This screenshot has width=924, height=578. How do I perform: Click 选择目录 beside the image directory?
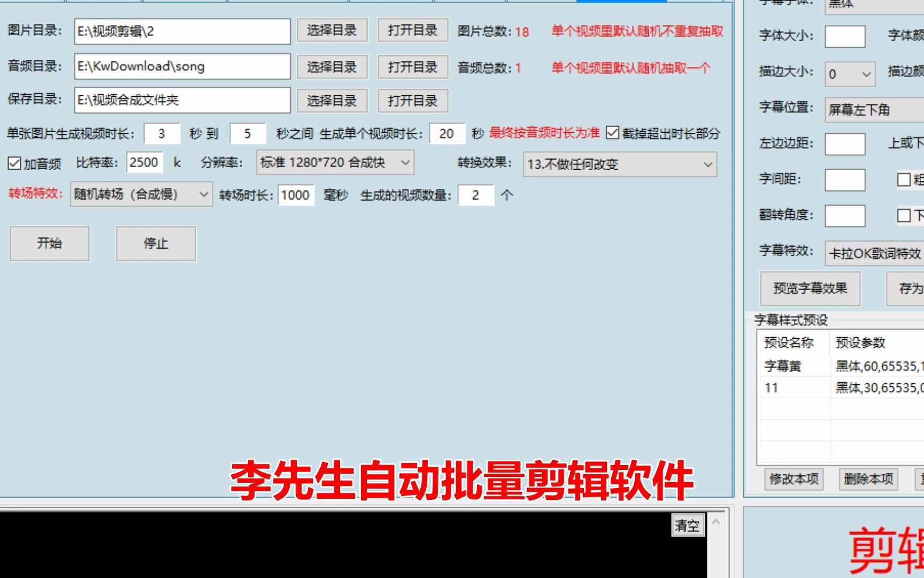332,31
